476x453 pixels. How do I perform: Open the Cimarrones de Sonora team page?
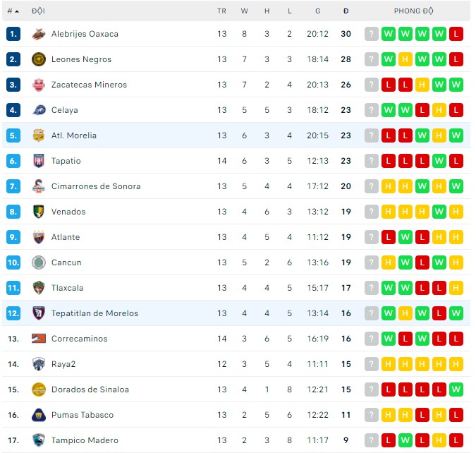(x=96, y=186)
